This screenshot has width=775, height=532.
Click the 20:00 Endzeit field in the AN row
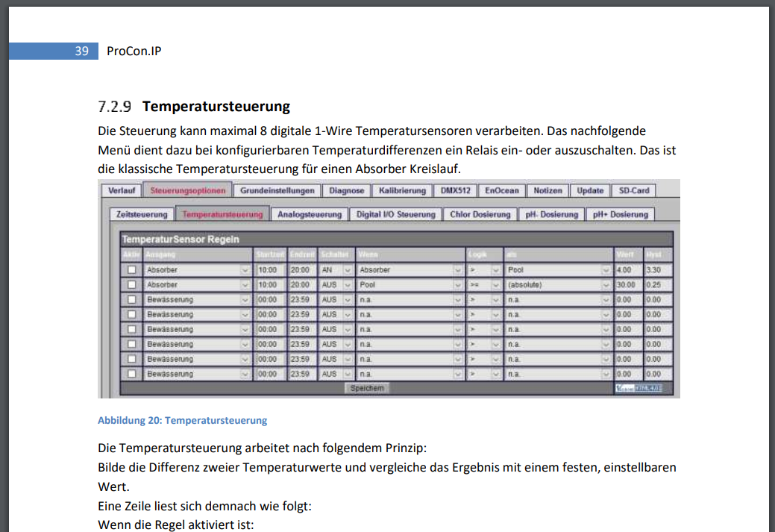pos(303,270)
